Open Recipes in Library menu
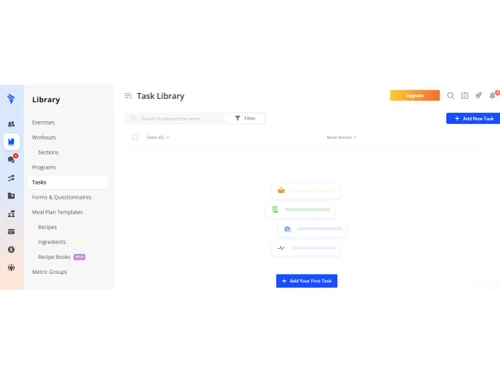Viewport: 500px width, 375px height. (x=47, y=227)
